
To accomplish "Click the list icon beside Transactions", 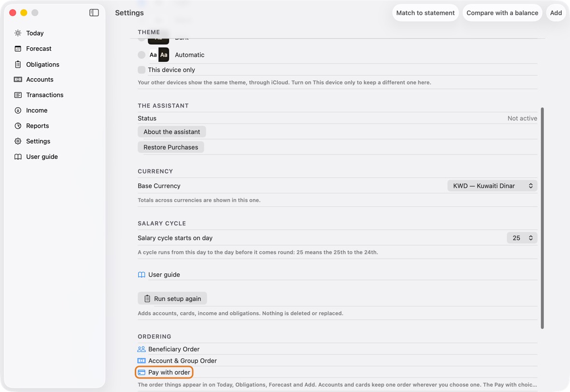I will (18, 95).
